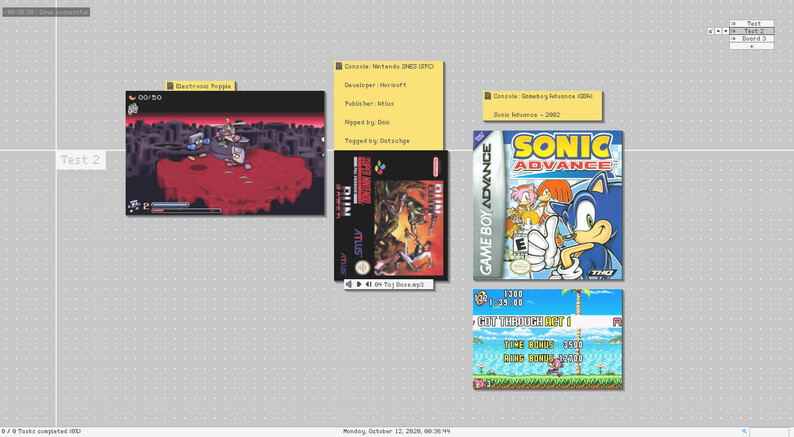Move board up with up arrow
Viewport: 794px width, 437px height.
tap(717, 31)
